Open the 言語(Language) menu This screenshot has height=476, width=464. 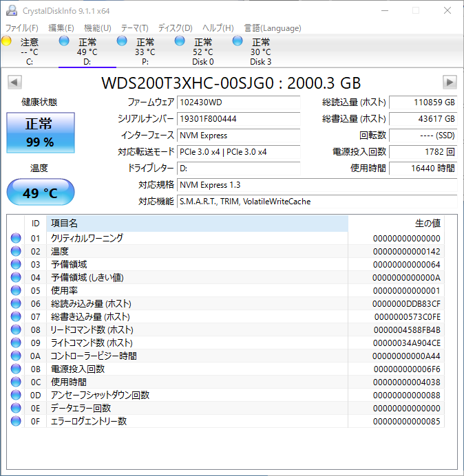tap(273, 28)
